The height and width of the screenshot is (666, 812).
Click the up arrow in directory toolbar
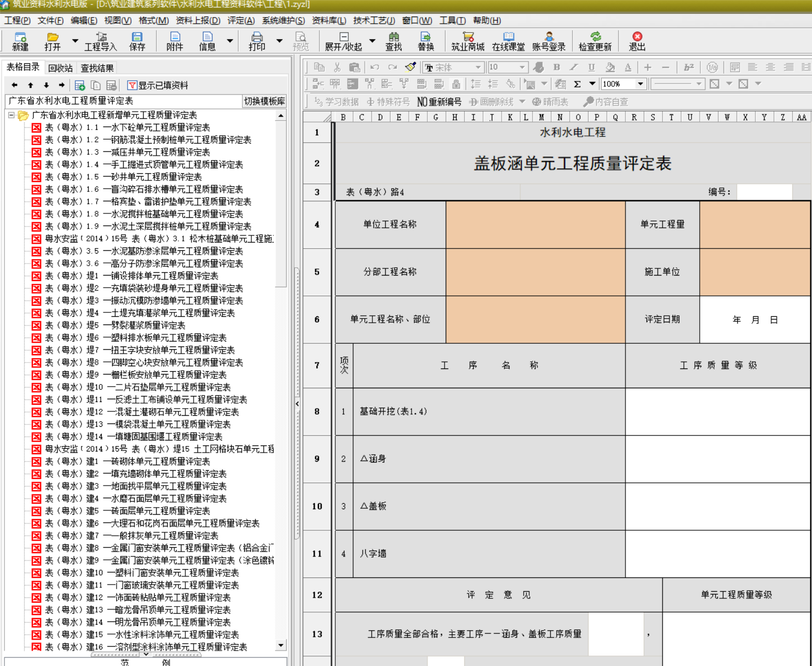pos(31,85)
